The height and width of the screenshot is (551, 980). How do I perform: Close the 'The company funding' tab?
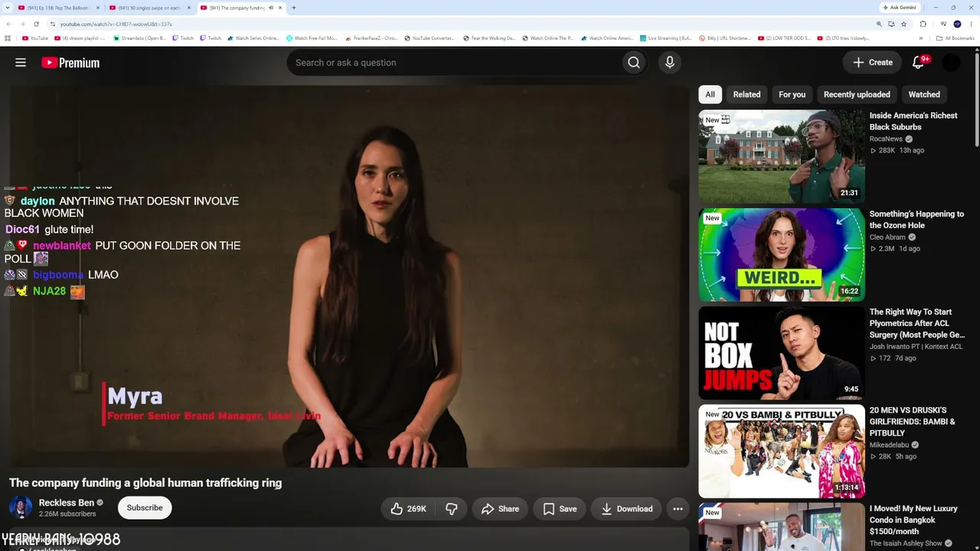click(x=280, y=8)
